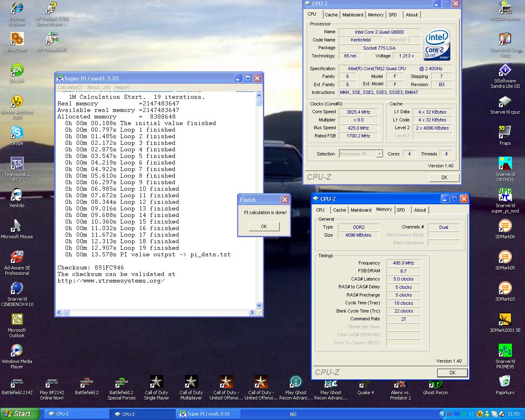This screenshot has width=525, height=420.
Task: Launch the ORTHOS shortcut icon
Action: point(505,169)
